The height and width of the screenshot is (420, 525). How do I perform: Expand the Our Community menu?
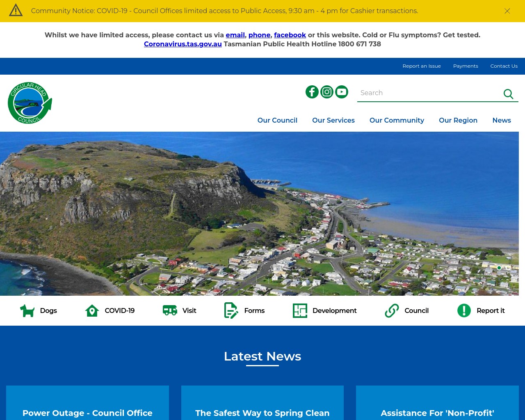(x=397, y=120)
